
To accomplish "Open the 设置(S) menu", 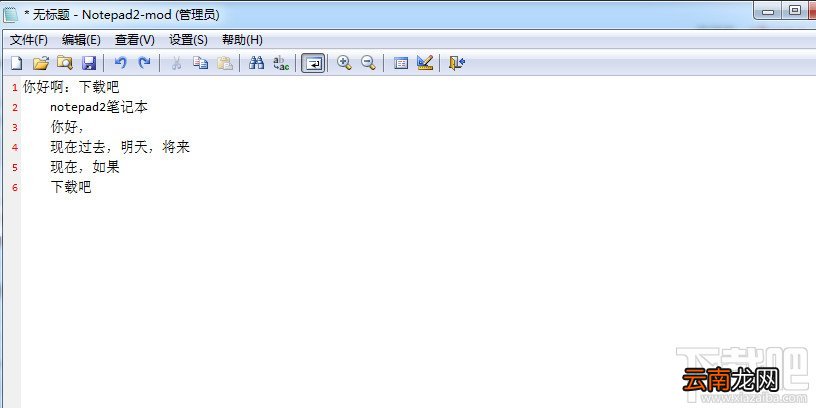I will click(188, 40).
